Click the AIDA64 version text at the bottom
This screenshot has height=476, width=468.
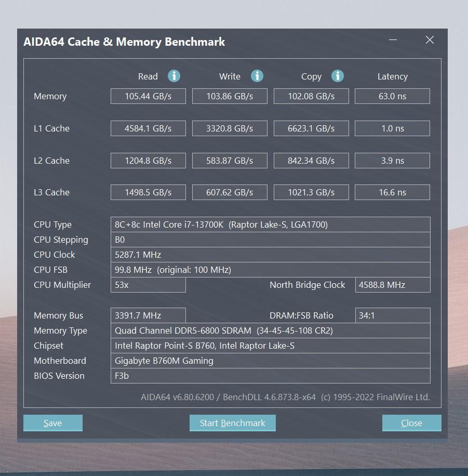click(x=285, y=397)
